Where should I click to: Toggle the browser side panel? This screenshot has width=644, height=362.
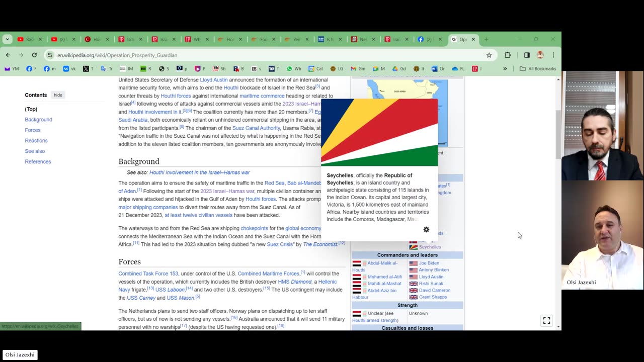pyautogui.click(x=527, y=55)
